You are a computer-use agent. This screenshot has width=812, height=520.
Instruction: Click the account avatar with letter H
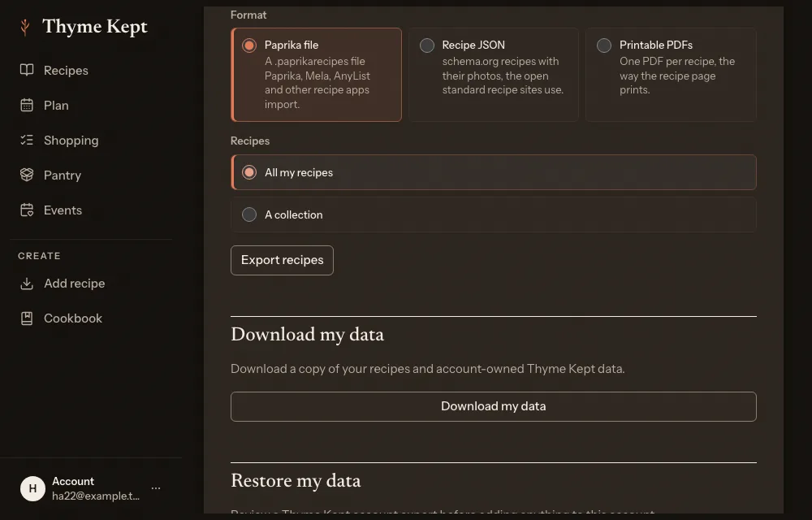point(32,488)
